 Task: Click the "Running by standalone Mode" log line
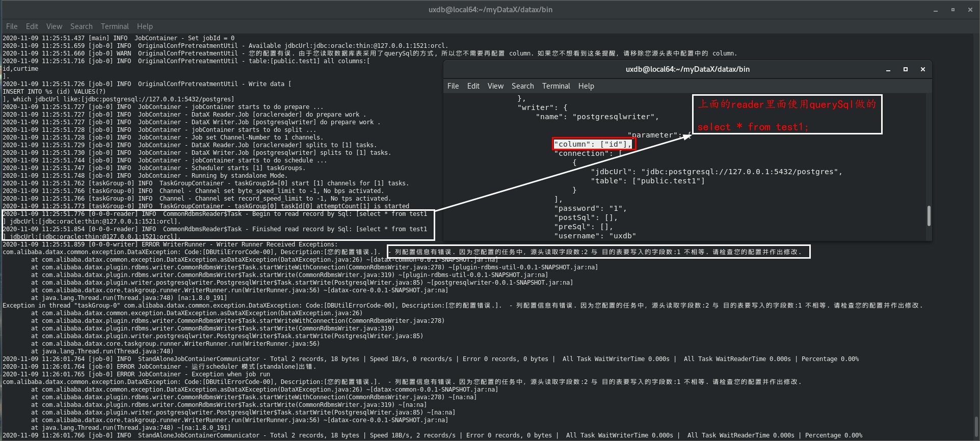coord(144,176)
